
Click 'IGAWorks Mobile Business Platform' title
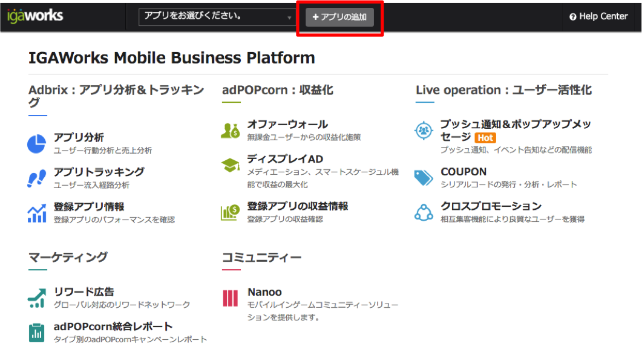click(172, 57)
